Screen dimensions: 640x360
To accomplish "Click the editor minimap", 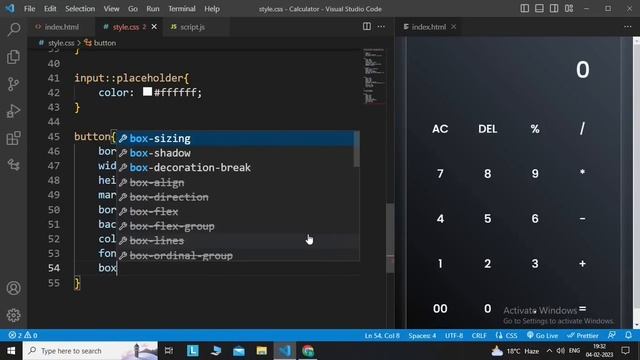I will coord(373,76).
